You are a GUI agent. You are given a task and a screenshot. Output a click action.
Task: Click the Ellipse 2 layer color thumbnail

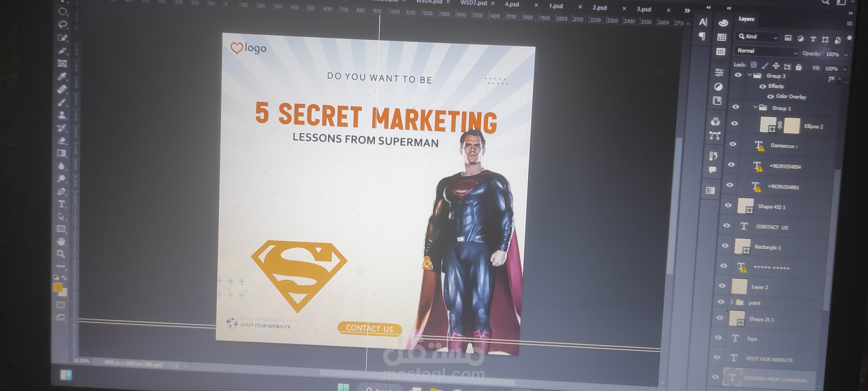pos(791,126)
